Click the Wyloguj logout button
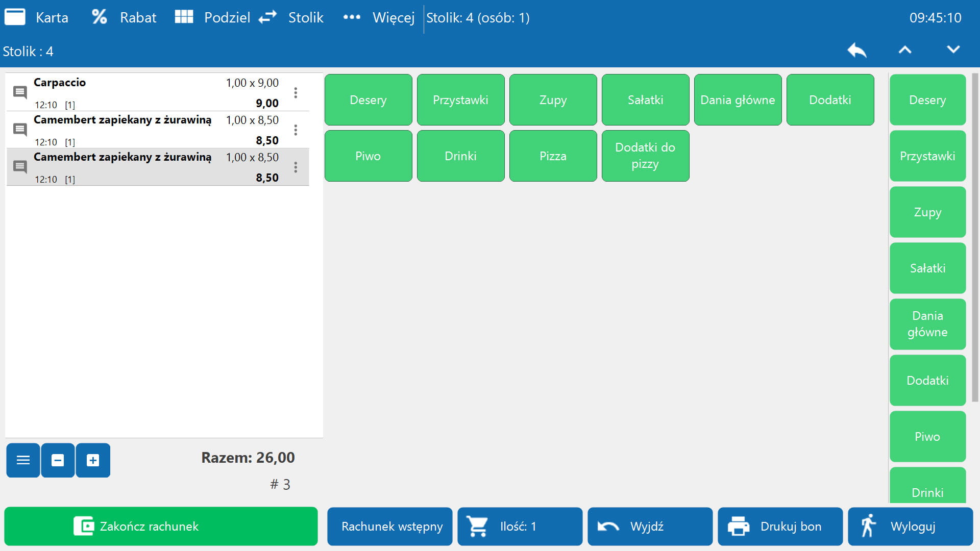This screenshot has height=551, width=980. (x=910, y=526)
